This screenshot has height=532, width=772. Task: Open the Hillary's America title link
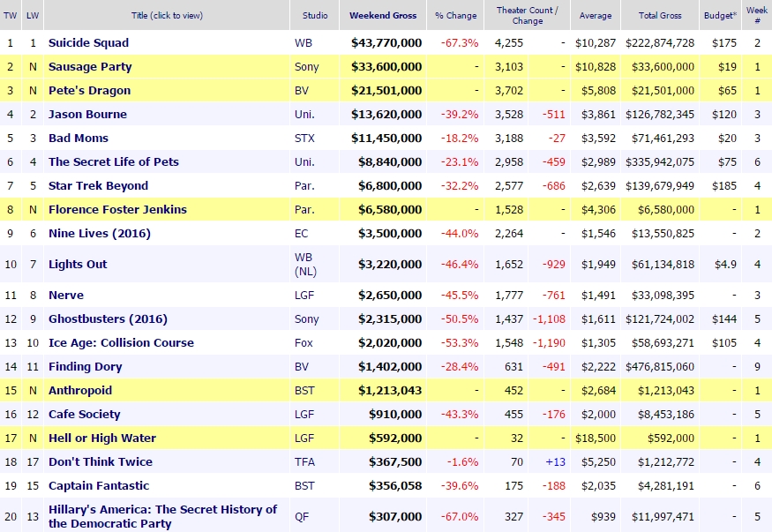[x=162, y=516]
